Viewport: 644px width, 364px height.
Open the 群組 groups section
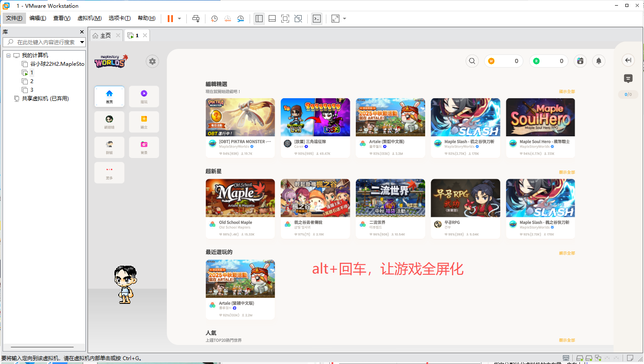[109, 147]
